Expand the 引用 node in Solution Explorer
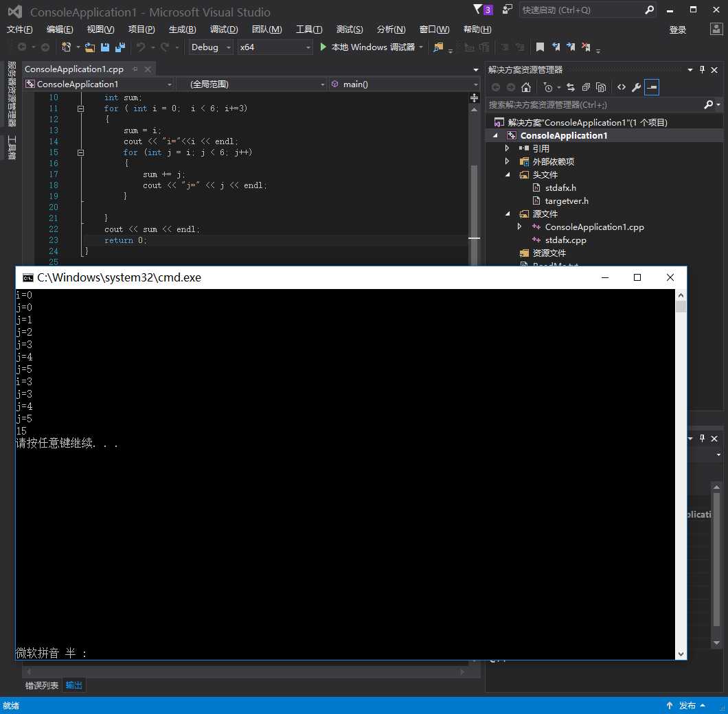This screenshot has width=728, height=714. (x=507, y=148)
